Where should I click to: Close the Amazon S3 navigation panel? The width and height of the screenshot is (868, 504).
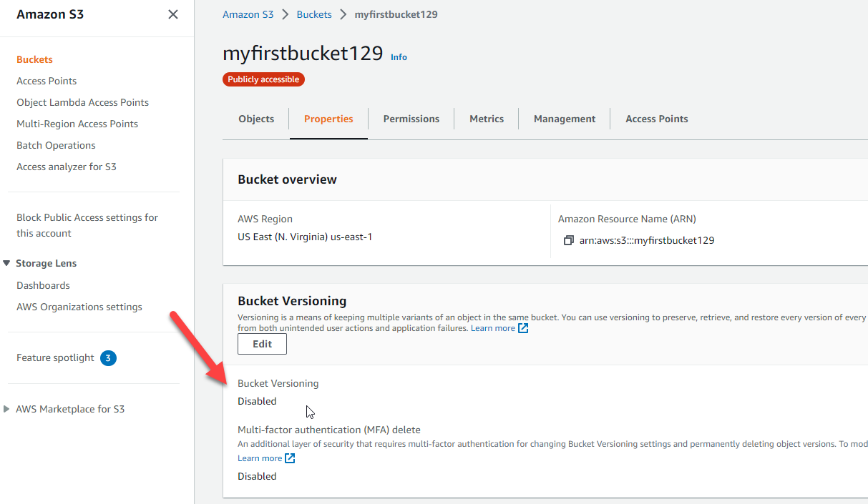[x=172, y=14]
